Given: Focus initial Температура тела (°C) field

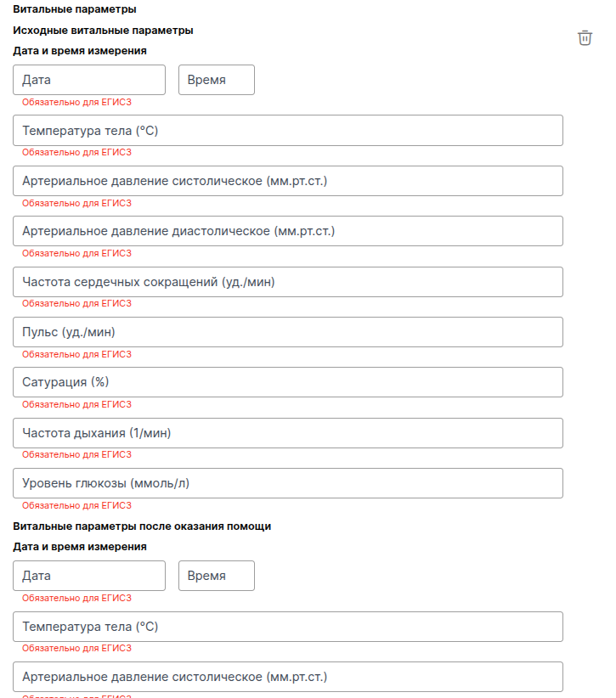Looking at the screenshot, I should pos(288,131).
